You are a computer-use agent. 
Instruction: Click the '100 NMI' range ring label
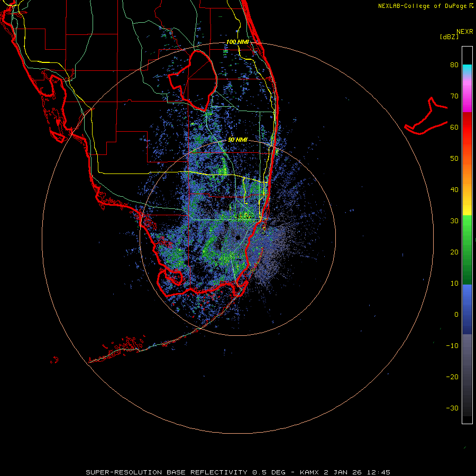point(237,42)
